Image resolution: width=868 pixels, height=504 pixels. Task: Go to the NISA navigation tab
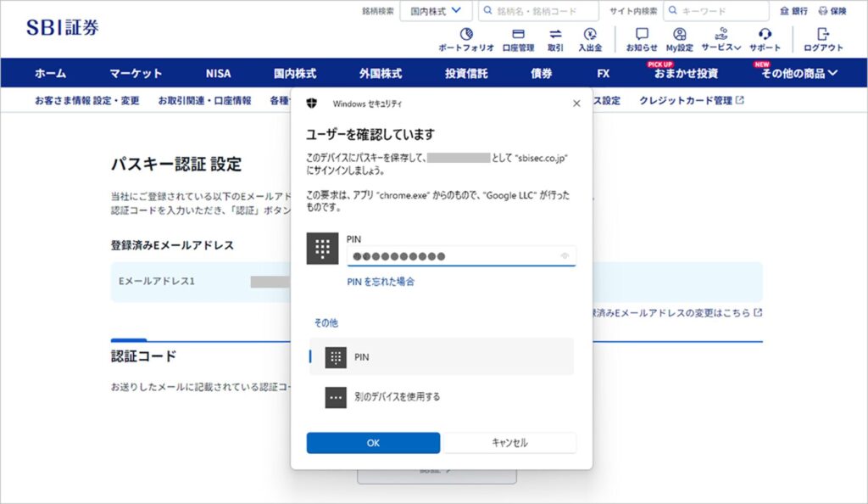218,74
